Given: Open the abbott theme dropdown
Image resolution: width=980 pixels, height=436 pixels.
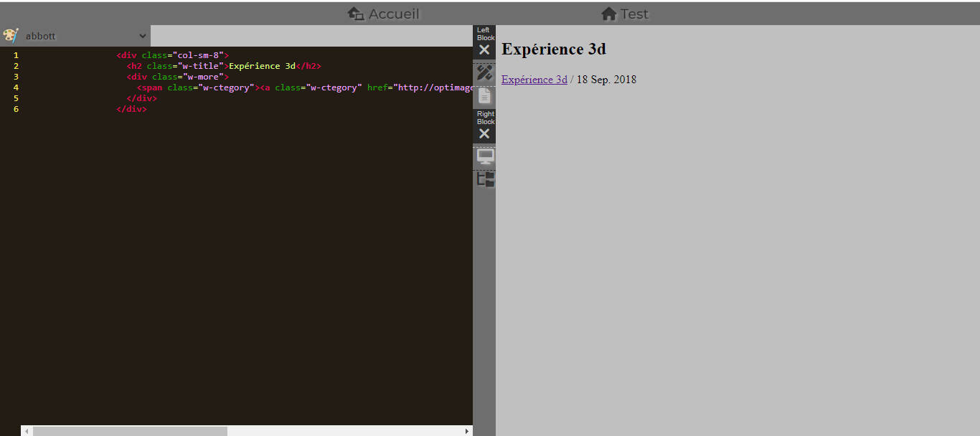Looking at the screenshot, I should tap(85, 36).
